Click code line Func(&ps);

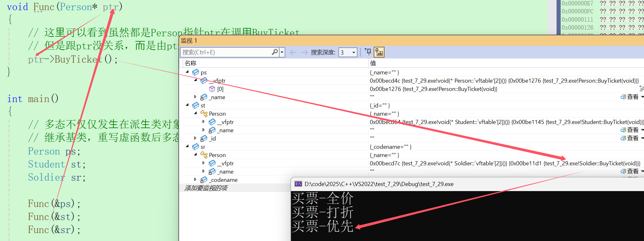(54, 203)
